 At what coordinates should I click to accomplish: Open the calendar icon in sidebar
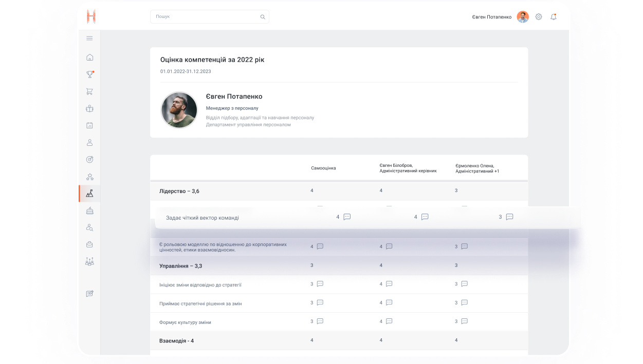point(90,125)
